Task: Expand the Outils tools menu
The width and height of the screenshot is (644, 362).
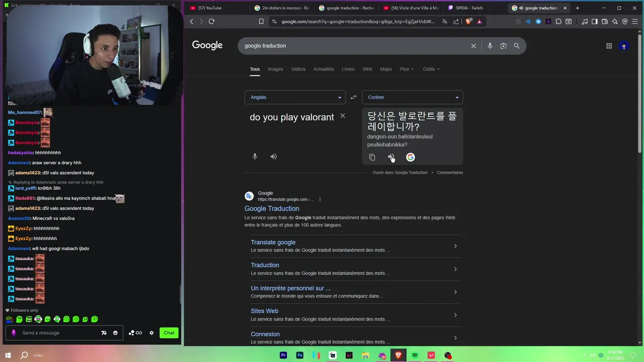Action: pos(431,69)
